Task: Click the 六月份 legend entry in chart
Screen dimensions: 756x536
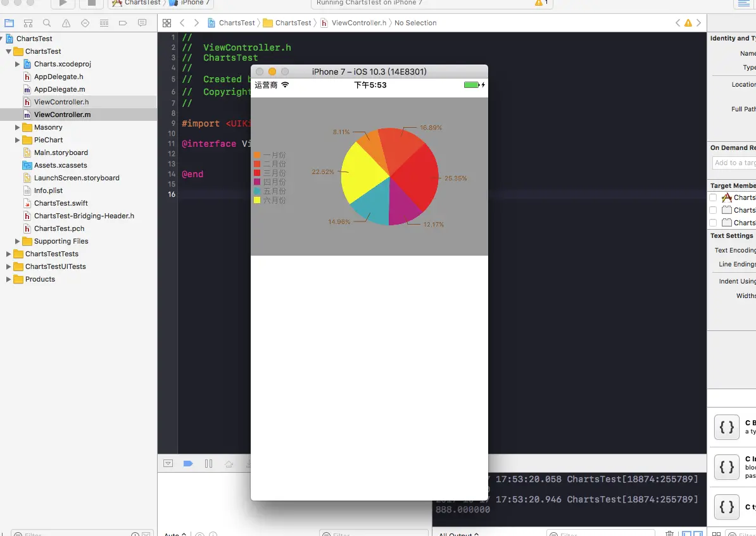Action: tap(270, 200)
